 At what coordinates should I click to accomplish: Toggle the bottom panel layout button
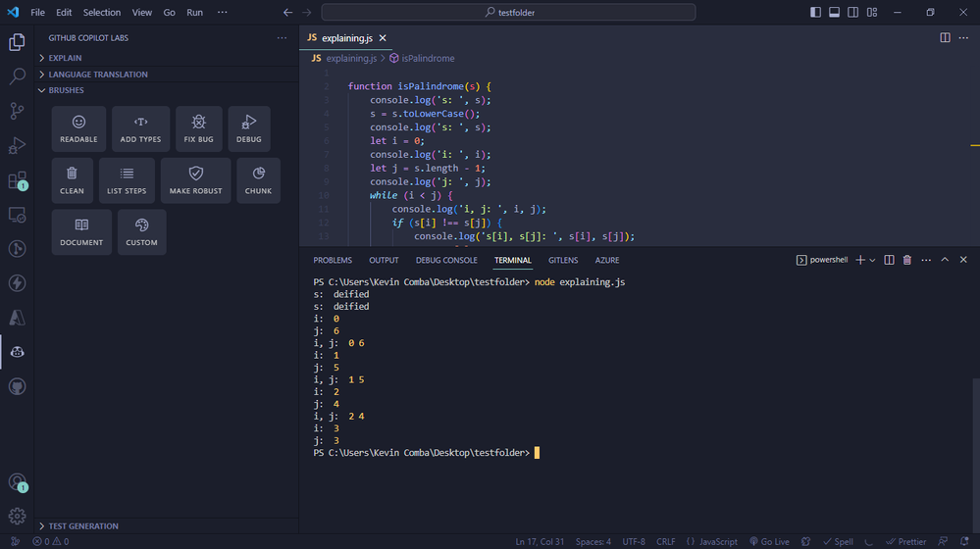click(834, 13)
